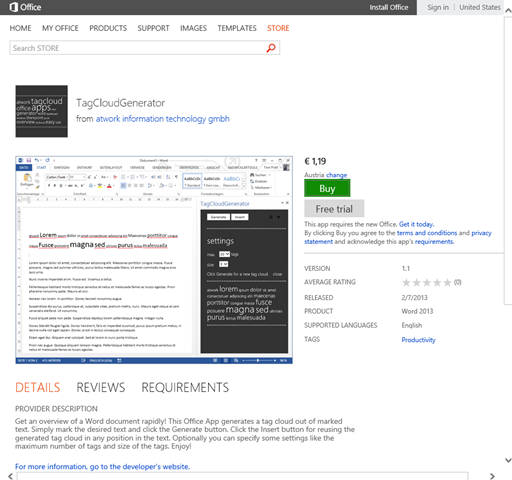This screenshot has height=480, width=512.
Task: Click scroll up arrow of page scrollbar
Action: (x=508, y=11)
